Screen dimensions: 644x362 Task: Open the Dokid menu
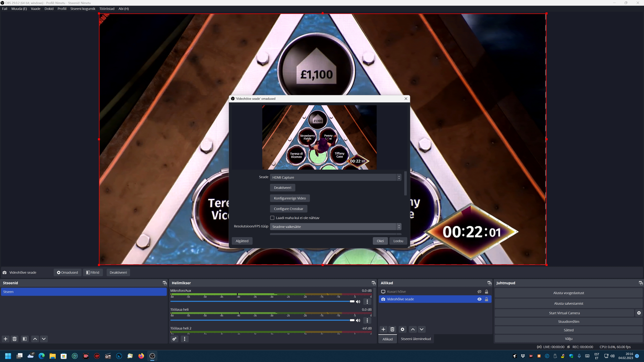coord(49,9)
